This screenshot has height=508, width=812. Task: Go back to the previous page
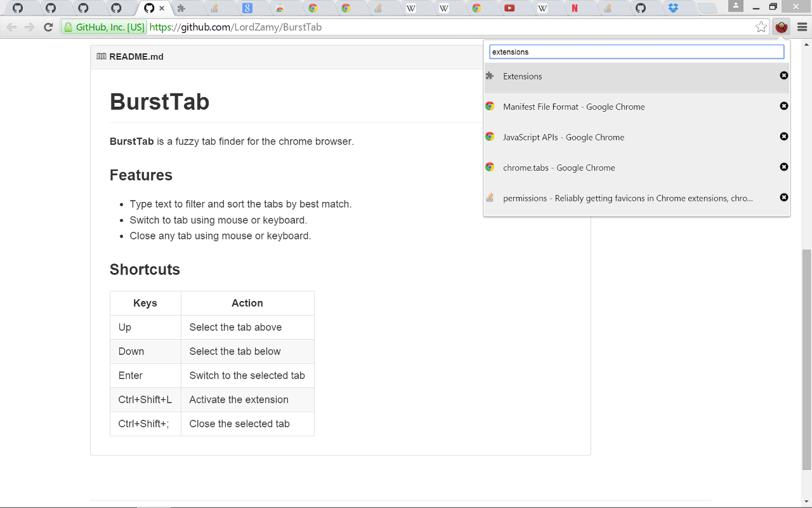[x=11, y=27]
